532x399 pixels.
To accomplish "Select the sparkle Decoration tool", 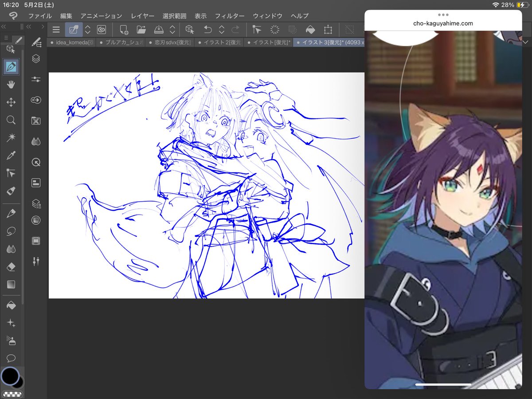I will [x=11, y=323].
